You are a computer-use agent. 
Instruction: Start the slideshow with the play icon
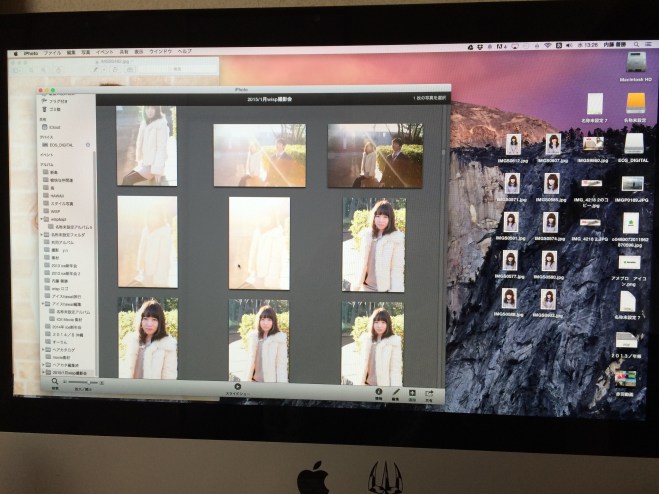[x=237, y=386]
